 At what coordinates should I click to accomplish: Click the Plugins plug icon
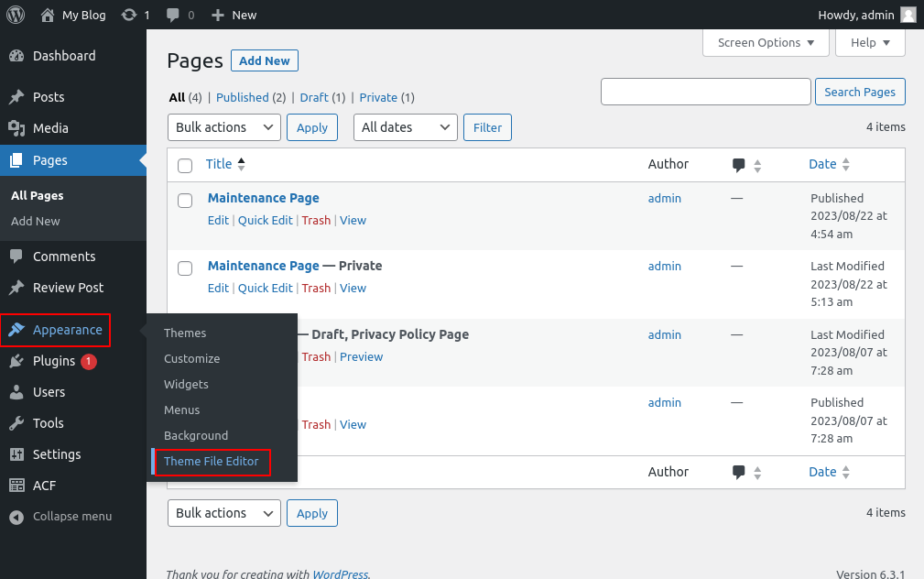pyautogui.click(x=16, y=361)
